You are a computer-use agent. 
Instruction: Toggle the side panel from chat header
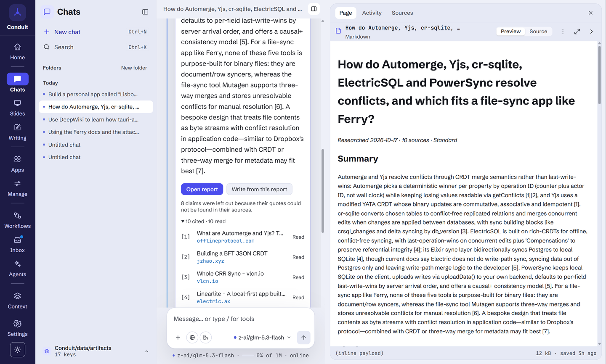point(314,9)
